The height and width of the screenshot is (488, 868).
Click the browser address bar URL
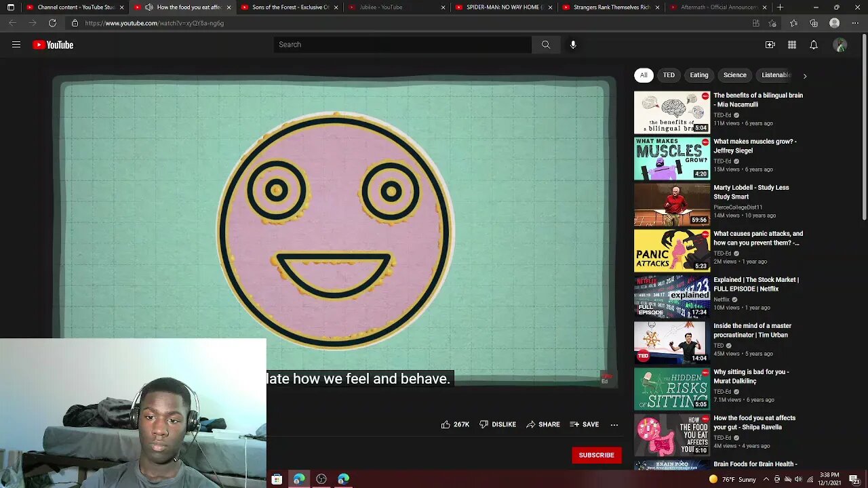tap(155, 23)
